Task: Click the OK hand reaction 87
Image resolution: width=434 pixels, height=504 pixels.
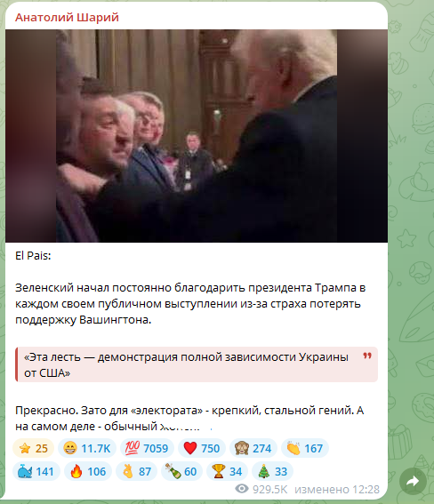Action: [137, 471]
